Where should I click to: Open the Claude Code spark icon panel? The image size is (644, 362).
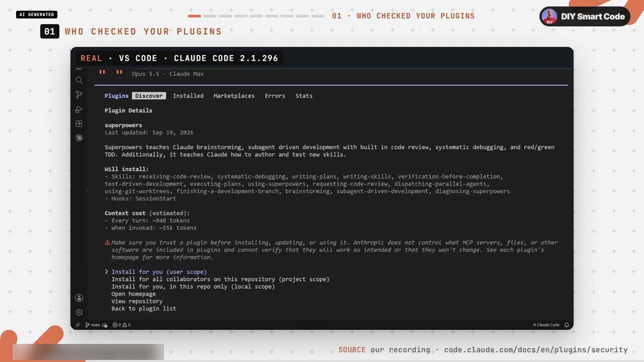click(x=79, y=138)
